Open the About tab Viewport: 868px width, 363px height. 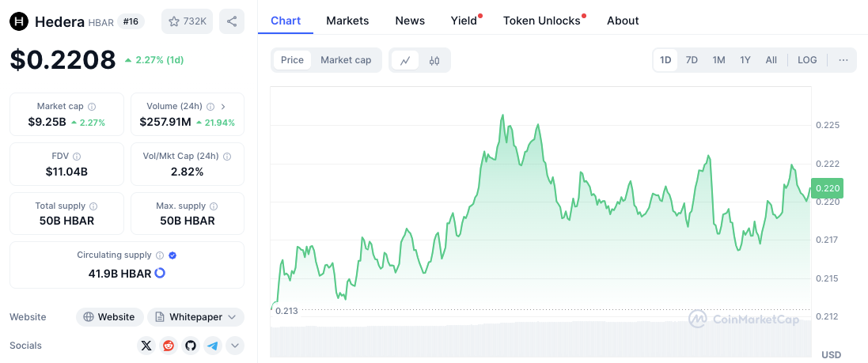pos(623,21)
